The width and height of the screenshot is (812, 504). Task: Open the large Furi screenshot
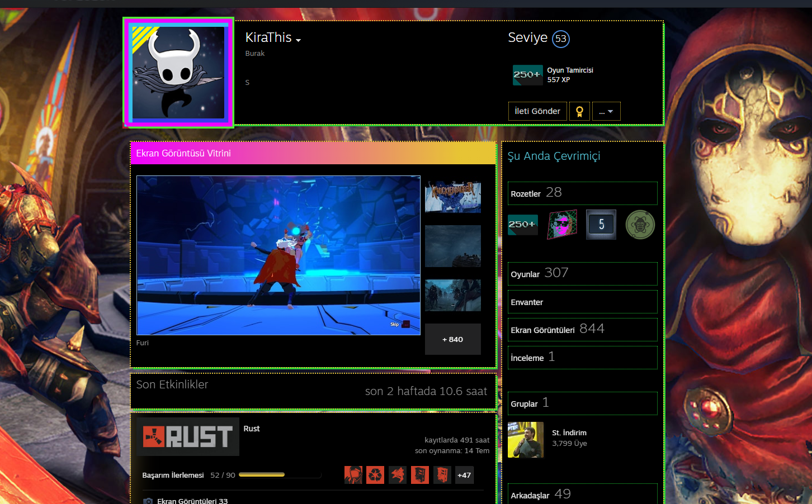pos(278,255)
